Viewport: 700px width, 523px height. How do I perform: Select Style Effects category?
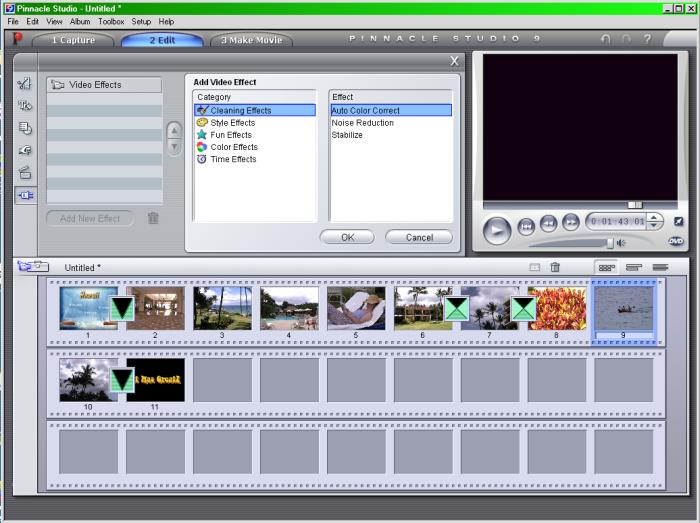[x=232, y=123]
